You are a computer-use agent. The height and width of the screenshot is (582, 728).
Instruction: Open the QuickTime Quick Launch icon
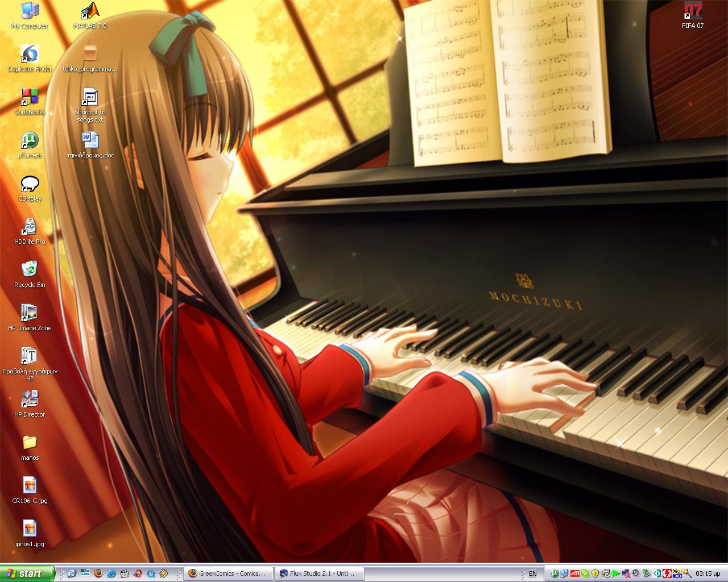pos(151,573)
